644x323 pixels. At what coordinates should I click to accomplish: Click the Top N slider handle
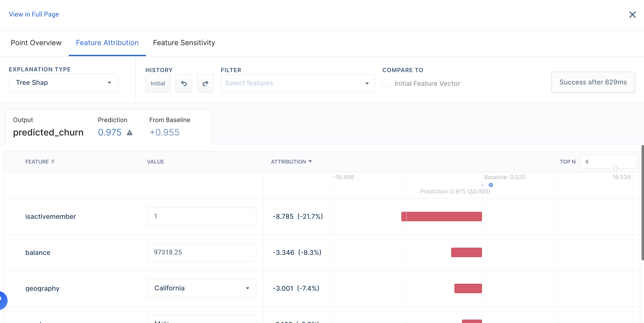click(615, 168)
